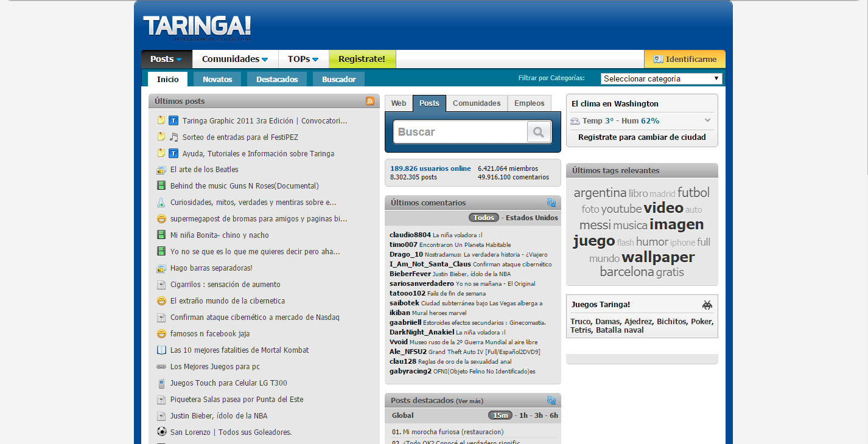Open Registrate para cambiar de ciudad
Viewport: 868px width, 444px height.
pos(642,137)
